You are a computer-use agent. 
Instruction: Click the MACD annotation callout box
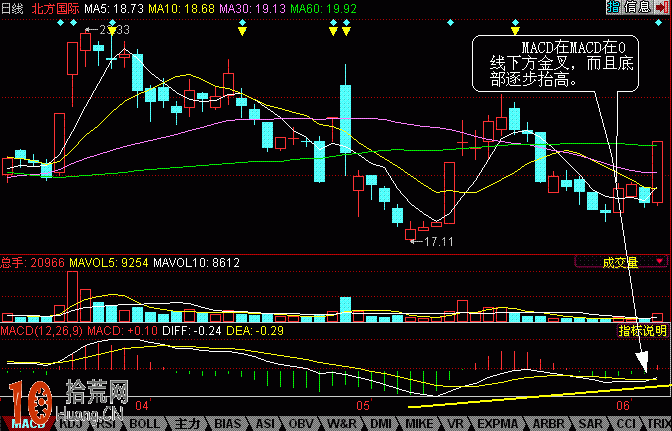coord(553,65)
